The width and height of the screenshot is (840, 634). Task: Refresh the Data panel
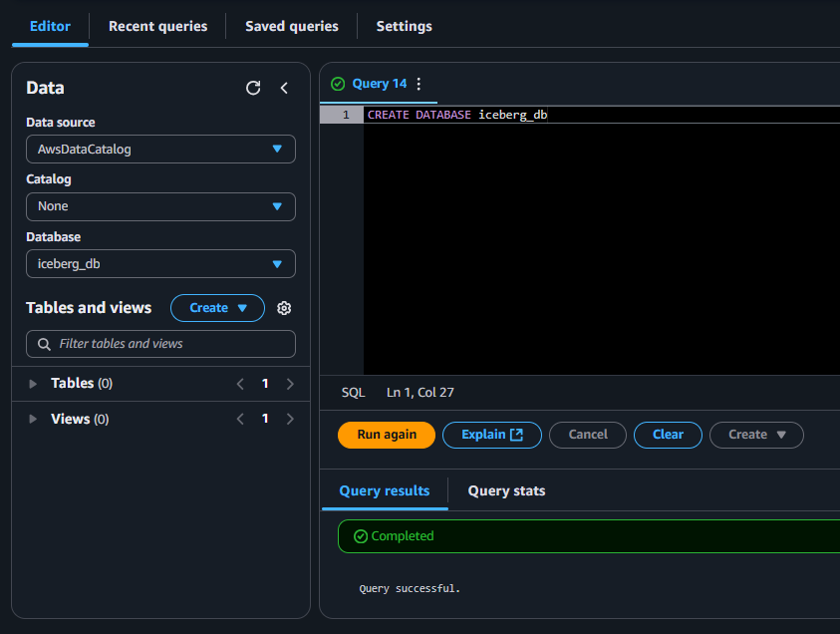pos(253,88)
